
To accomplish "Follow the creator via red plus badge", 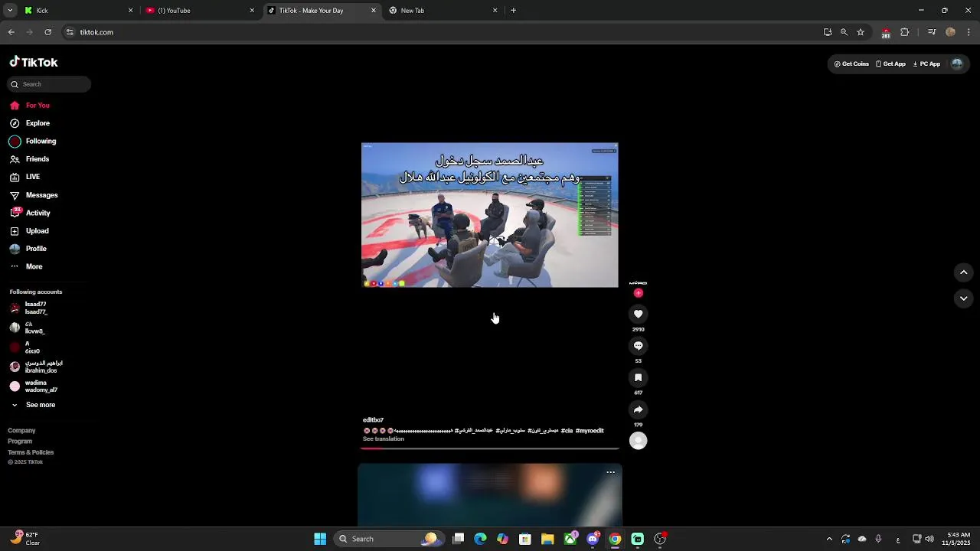I will (638, 293).
